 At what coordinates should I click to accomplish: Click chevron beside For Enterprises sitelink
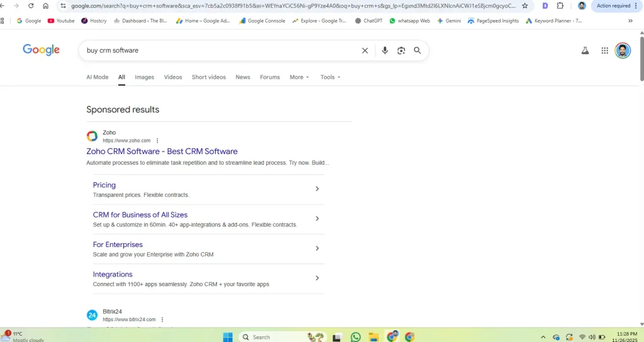pos(317,248)
